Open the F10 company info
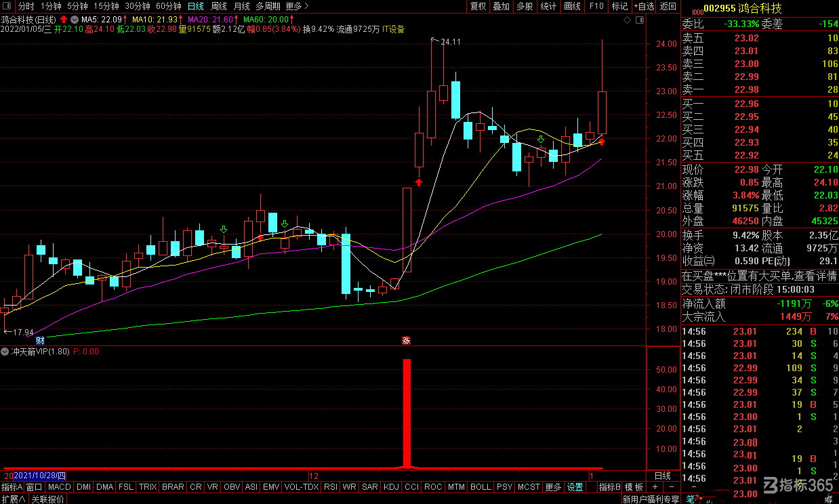Viewport: 839px width, 504px height. click(596, 6)
